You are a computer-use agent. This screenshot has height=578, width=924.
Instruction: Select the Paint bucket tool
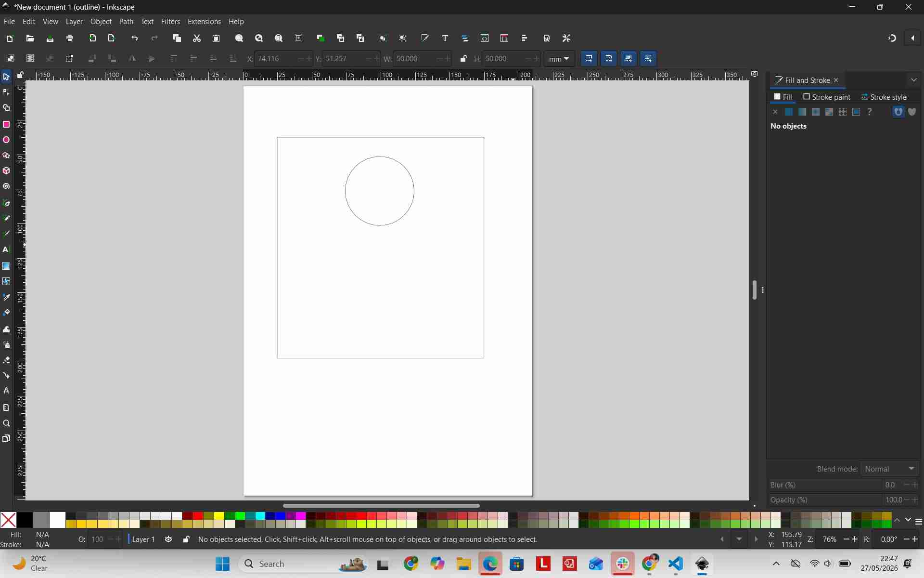pyautogui.click(x=6, y=313)
